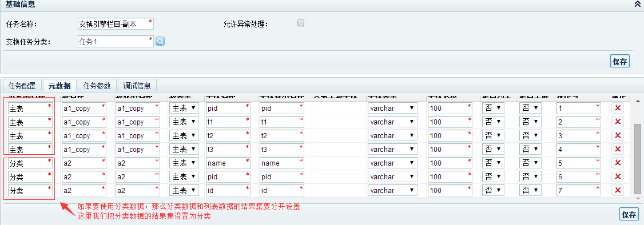
Task: Open the 主表 table type dropdown in the name row
Action: tap(184, 163)
